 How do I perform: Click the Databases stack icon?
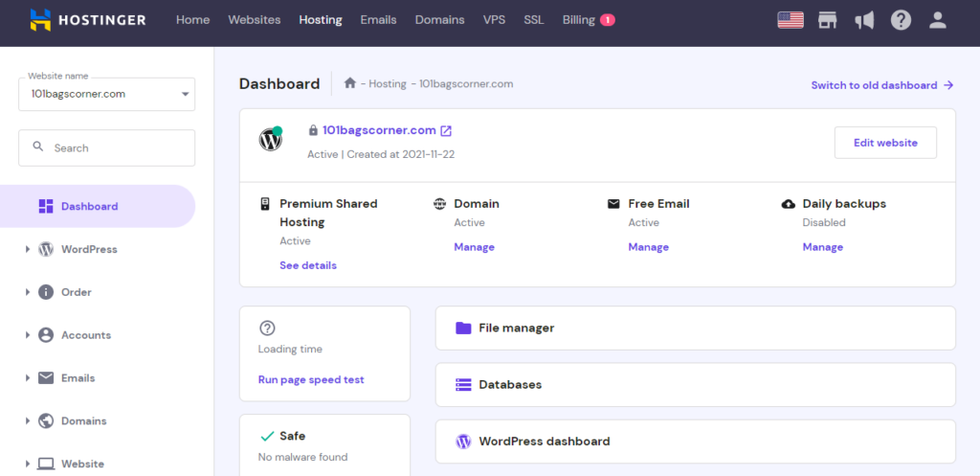tap(463, 385)
